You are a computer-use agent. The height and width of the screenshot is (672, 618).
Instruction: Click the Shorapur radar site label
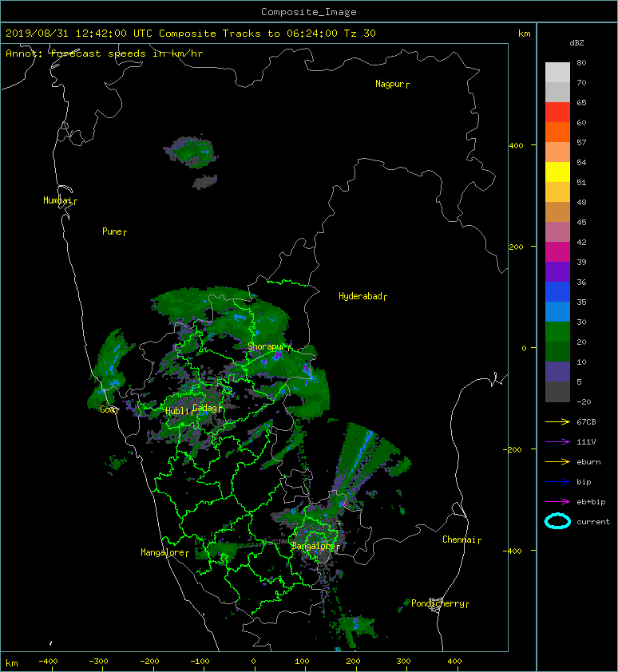coord(267,346)
